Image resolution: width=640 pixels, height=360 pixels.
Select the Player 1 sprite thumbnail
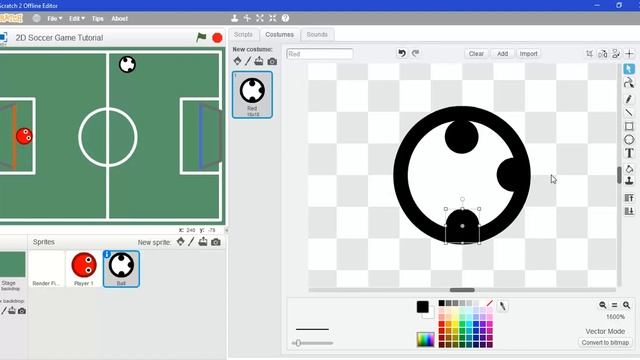[84, 269]
